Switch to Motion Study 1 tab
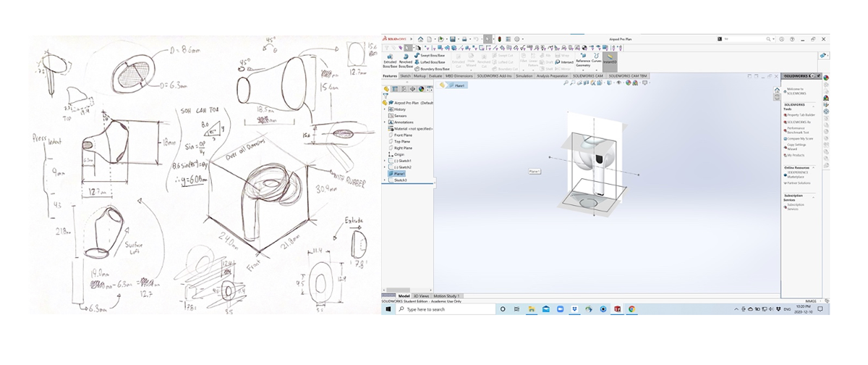Screen dimensions: 868x365 point(446,296)
